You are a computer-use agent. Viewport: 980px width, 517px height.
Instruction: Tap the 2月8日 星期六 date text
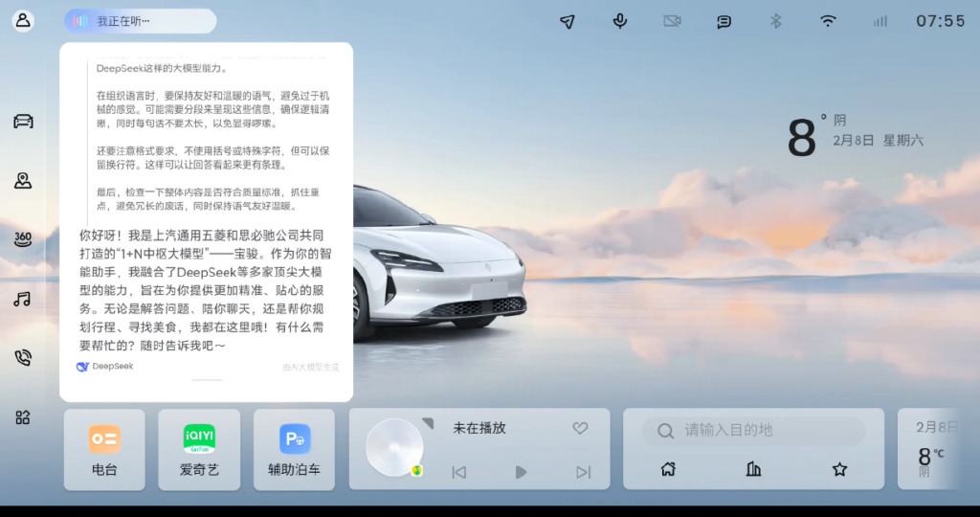[878, 140]
